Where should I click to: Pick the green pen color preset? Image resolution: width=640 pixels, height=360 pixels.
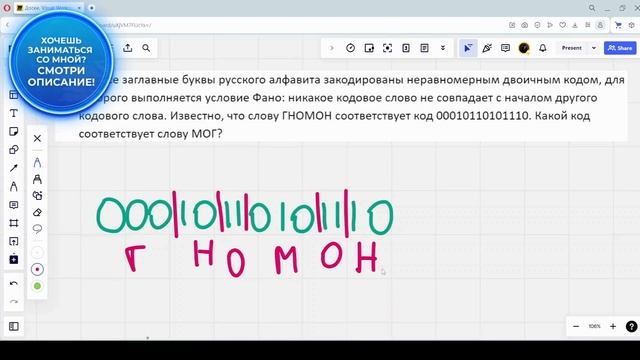coord(37,286)
